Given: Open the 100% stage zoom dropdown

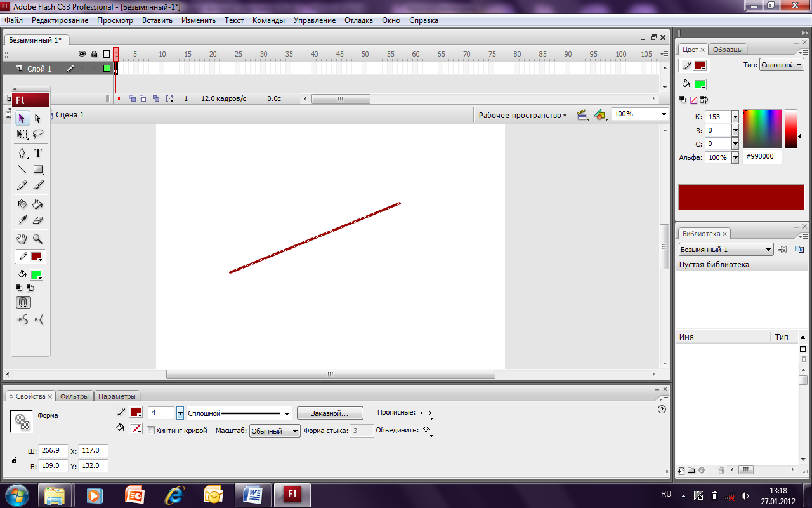Looking at the screenshot, I should [664, 114].
